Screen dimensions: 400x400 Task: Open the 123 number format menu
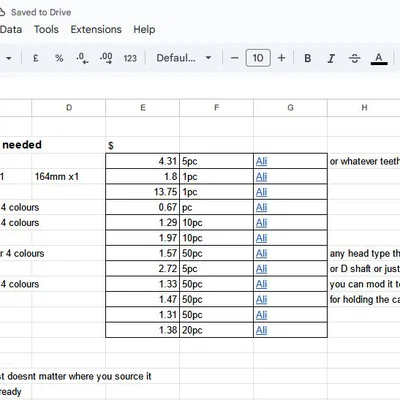[130, 58]
